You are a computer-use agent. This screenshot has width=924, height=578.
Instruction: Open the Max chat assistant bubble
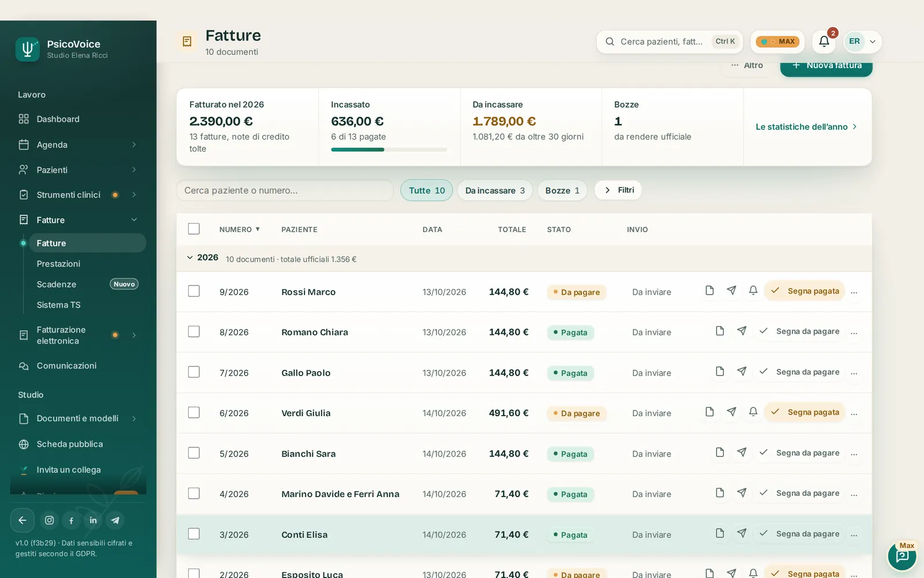902,556
